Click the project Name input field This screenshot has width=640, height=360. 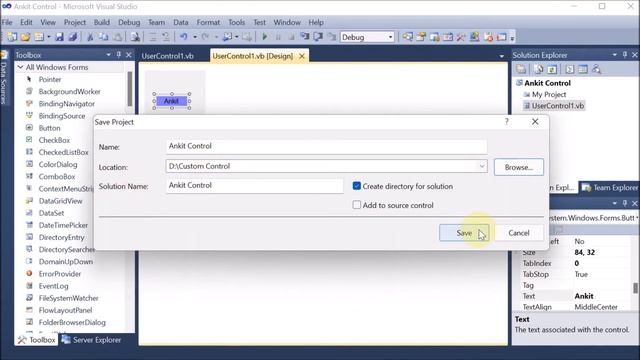coord(326,146)
